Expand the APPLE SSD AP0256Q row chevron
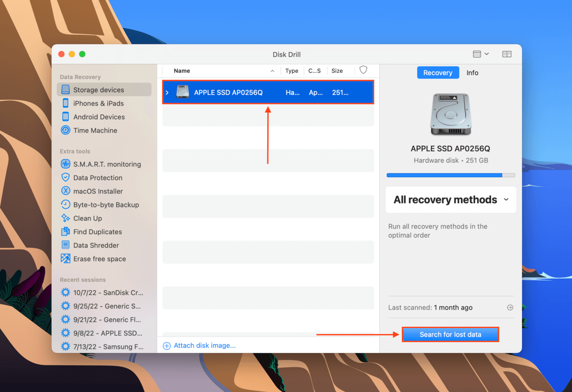The width and height of the screenshot is (572, 392). click(x=167, y=92)
